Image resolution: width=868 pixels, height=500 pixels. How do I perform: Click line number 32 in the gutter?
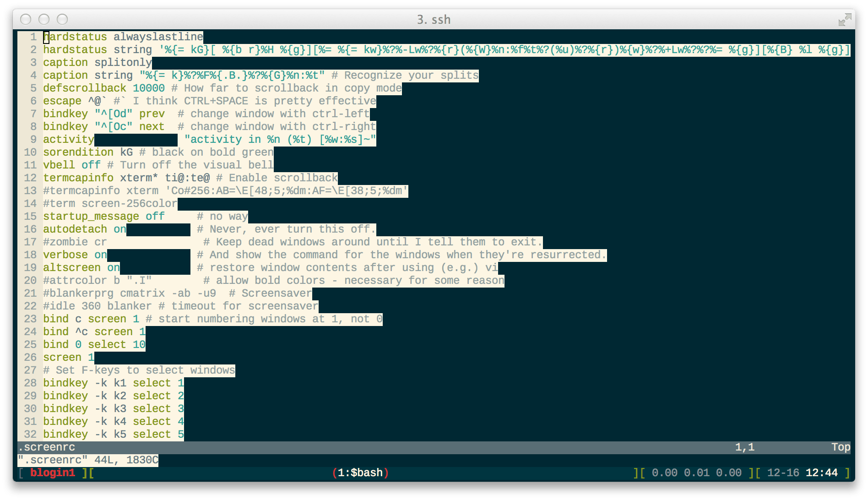[30, 434]
